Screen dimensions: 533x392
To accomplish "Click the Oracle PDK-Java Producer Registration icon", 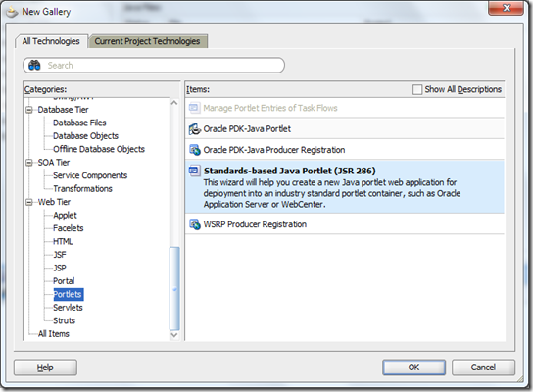I will point(194,150).
